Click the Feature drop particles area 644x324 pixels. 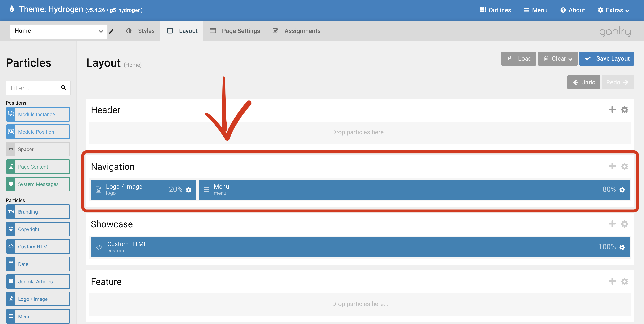pos(360,304)
